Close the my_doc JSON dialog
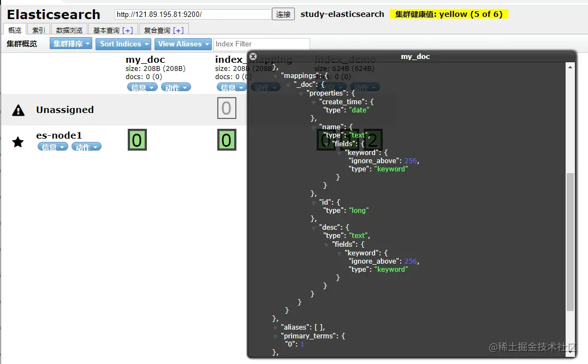 [253, 56]
